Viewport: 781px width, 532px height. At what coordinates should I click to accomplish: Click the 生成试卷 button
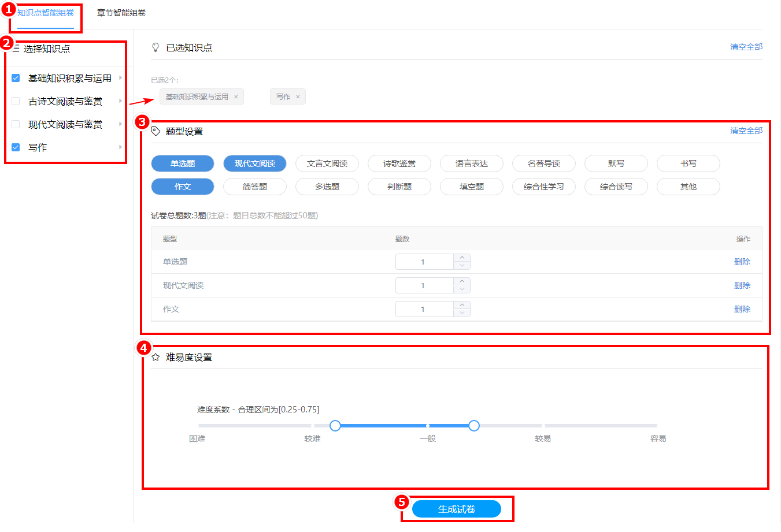(x=456, y=509)
